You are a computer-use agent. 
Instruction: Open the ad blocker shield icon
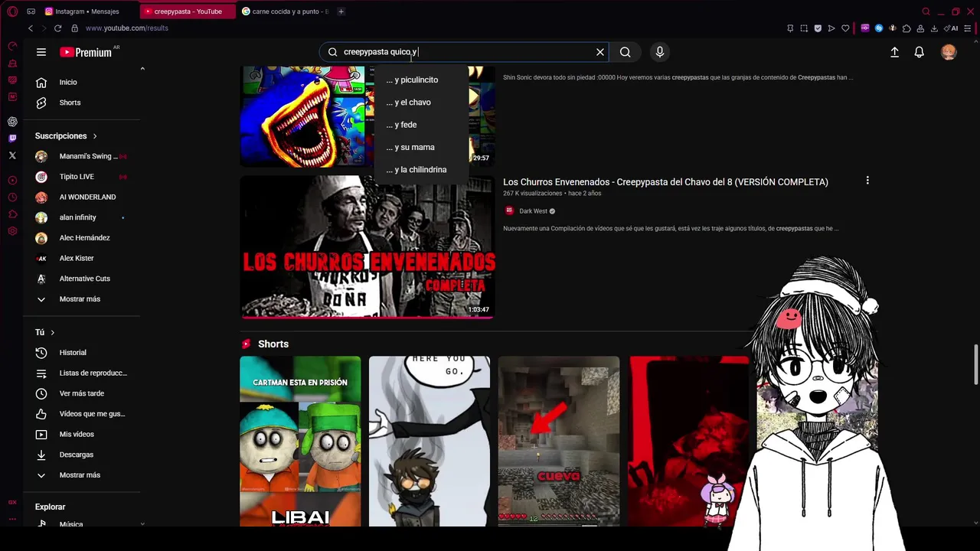point(818,28)
